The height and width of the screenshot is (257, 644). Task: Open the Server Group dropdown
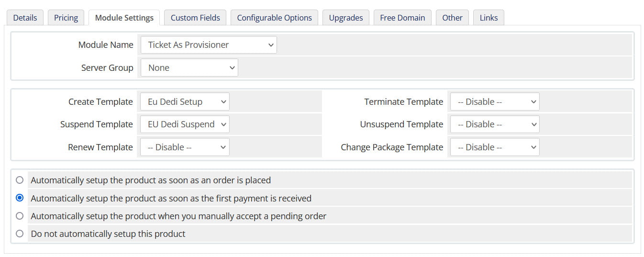pos(189,68)
